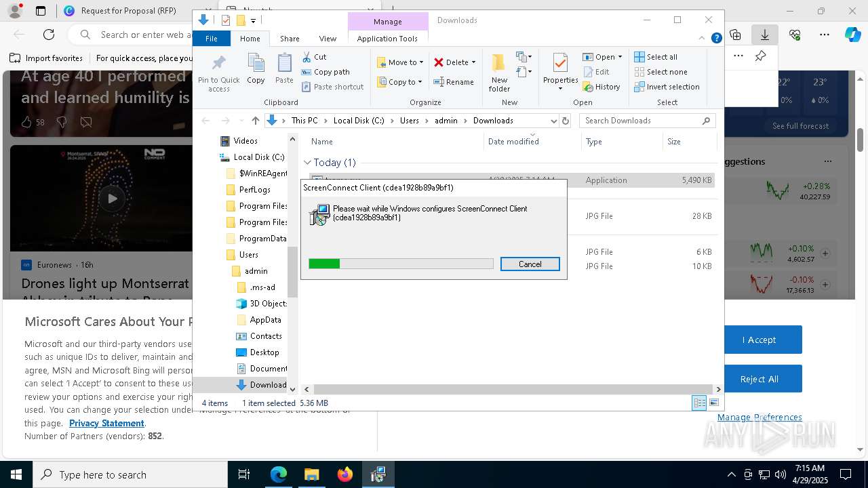Refresh the Edge browser page
Screen dimensions: 868x488
tap(49, 35)
